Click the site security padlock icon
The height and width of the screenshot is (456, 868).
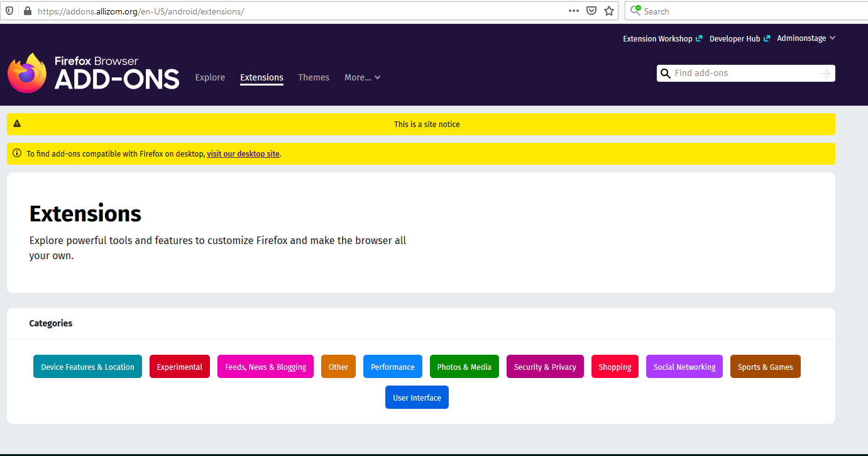point(27,11)
